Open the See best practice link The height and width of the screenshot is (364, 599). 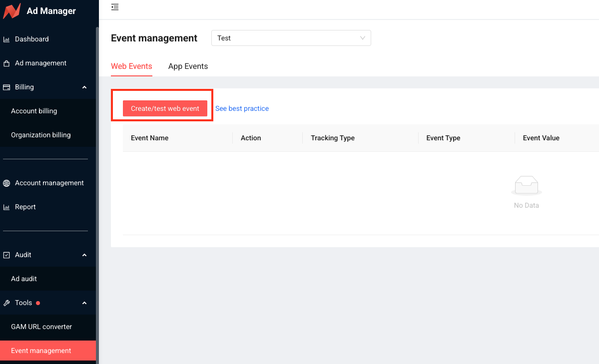(x=242, y=108)
